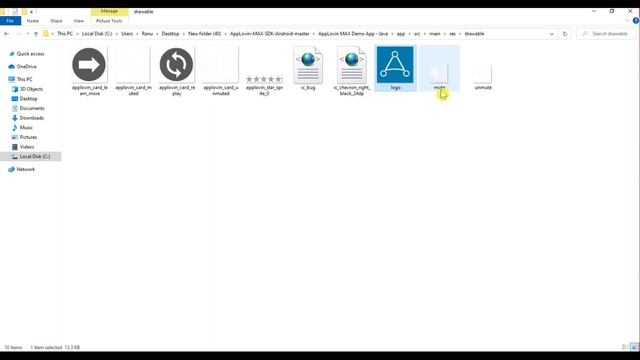
Task: Click the Manage contextual tab
Action: (x=109, y=11)
